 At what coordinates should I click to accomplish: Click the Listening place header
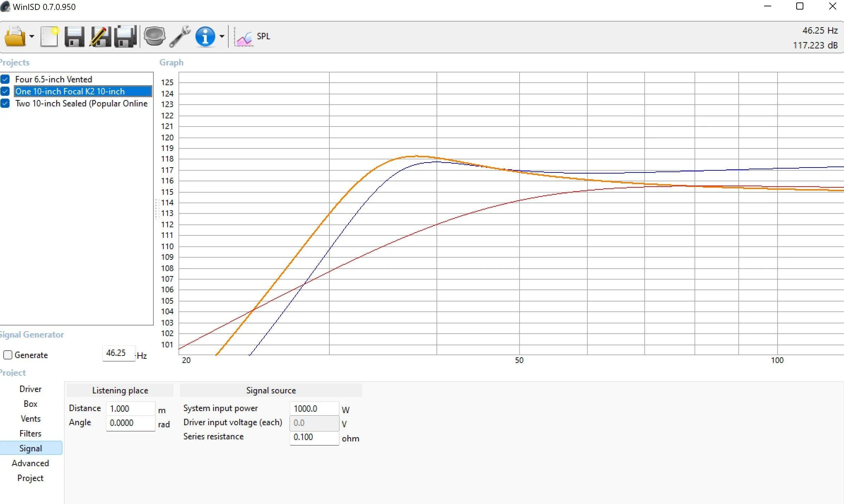120,390
